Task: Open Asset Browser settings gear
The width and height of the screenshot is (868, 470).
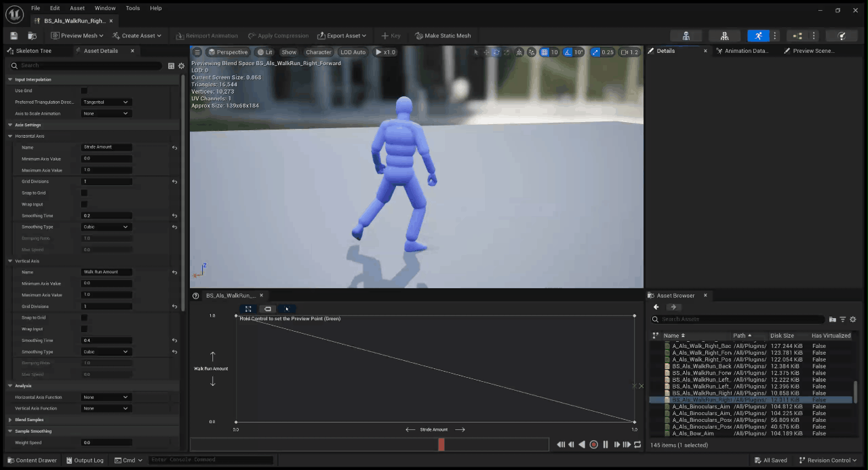Action: 853,319
